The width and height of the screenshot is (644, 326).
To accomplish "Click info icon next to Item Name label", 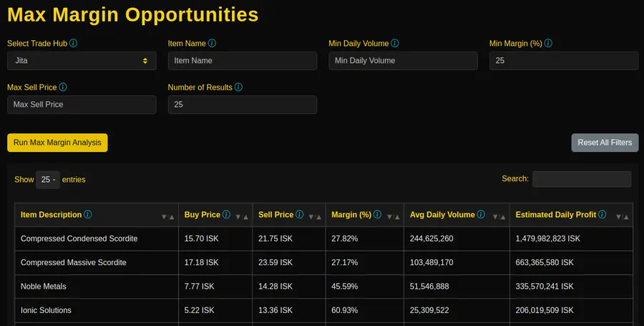I will coord(213,44).
